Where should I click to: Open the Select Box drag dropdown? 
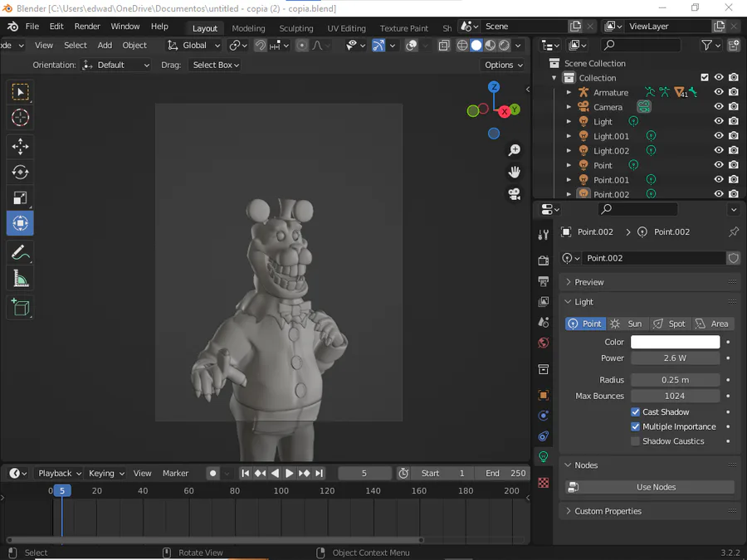point(216,65)
